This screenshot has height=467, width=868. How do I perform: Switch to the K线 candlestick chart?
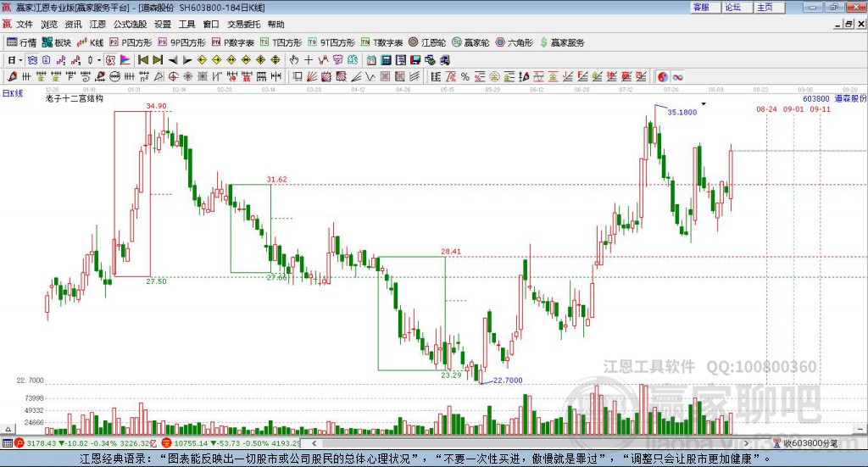click(x=90, y=42)
